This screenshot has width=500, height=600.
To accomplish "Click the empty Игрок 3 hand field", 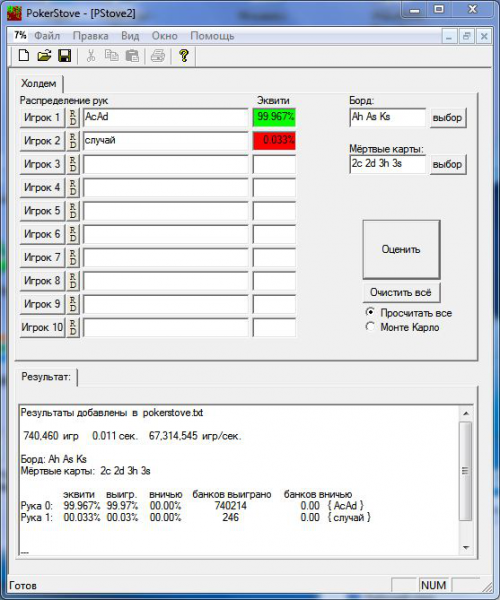I will tap(165, 164).
